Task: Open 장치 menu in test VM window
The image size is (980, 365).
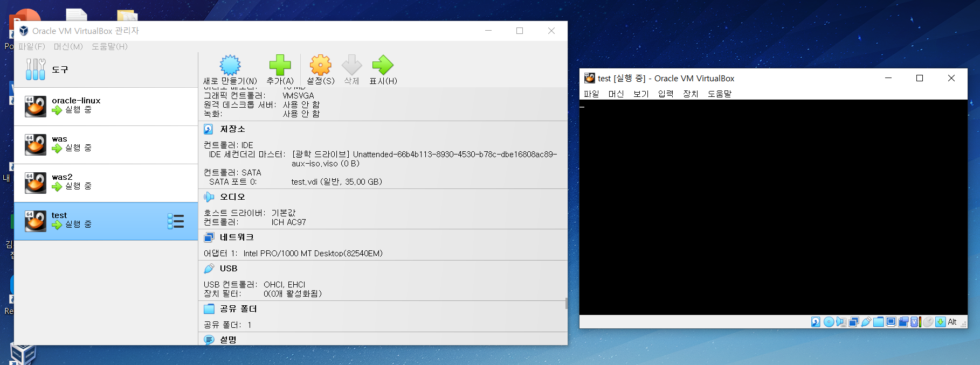Action: (x=691, y=94)
